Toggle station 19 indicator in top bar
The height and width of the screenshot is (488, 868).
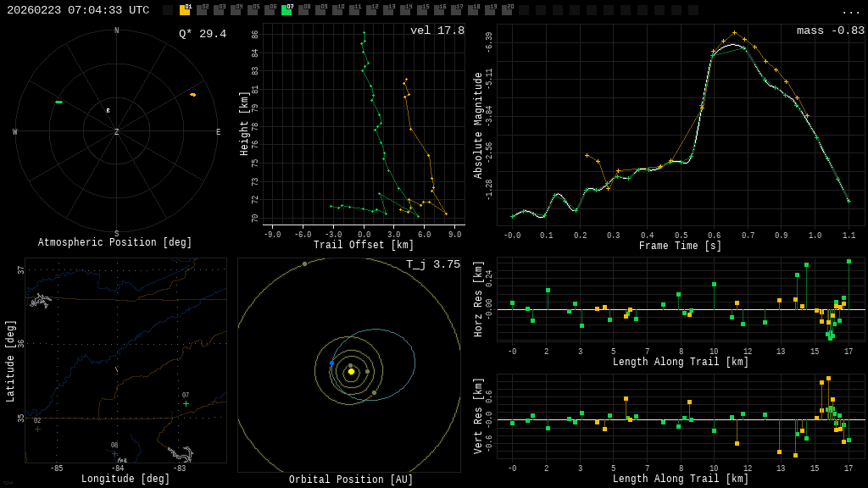pos(490,10)
